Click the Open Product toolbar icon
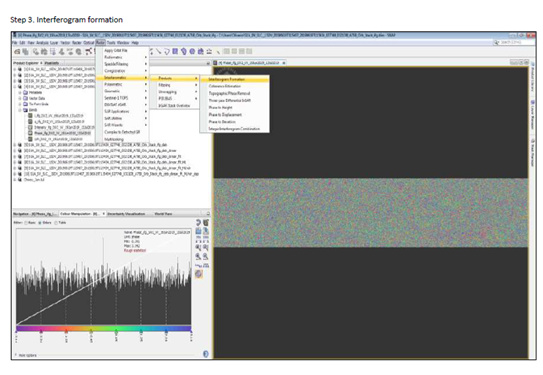Viewport: 543px width, 375px height. coord(17,52)
